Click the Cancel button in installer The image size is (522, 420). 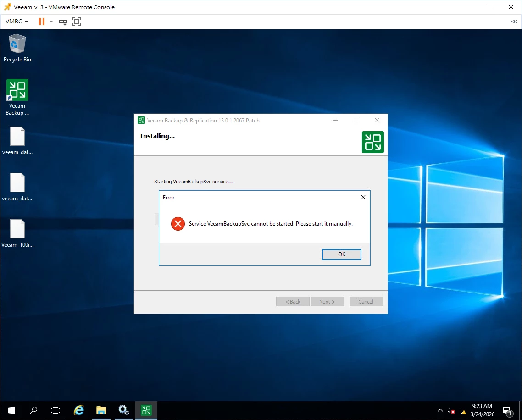(366, 302)
